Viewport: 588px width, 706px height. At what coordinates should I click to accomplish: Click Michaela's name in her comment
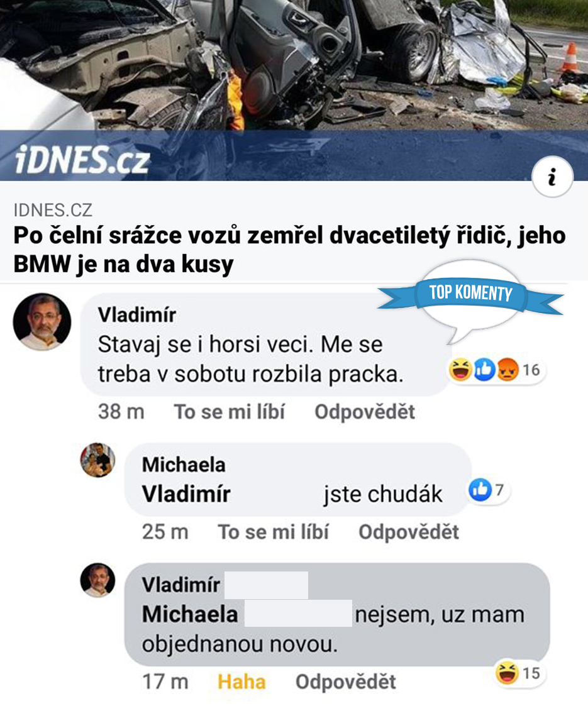pyautogui.click(x=184, y=465)
